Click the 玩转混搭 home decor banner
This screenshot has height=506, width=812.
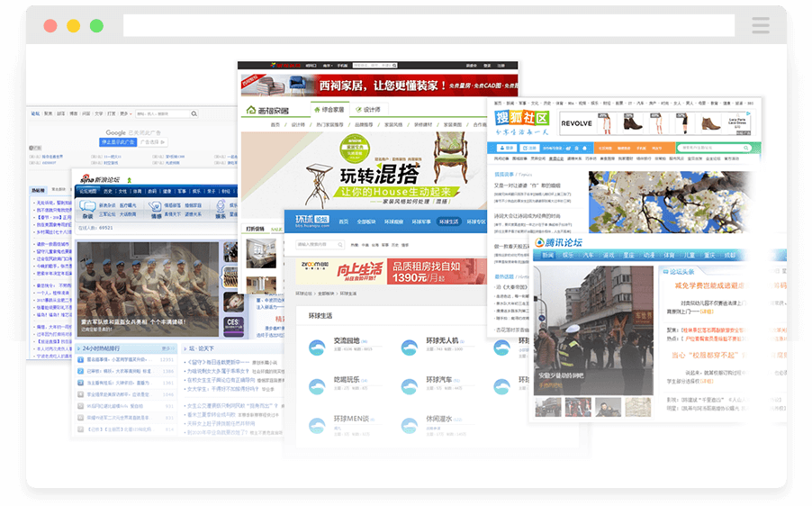tap(378, 176)
